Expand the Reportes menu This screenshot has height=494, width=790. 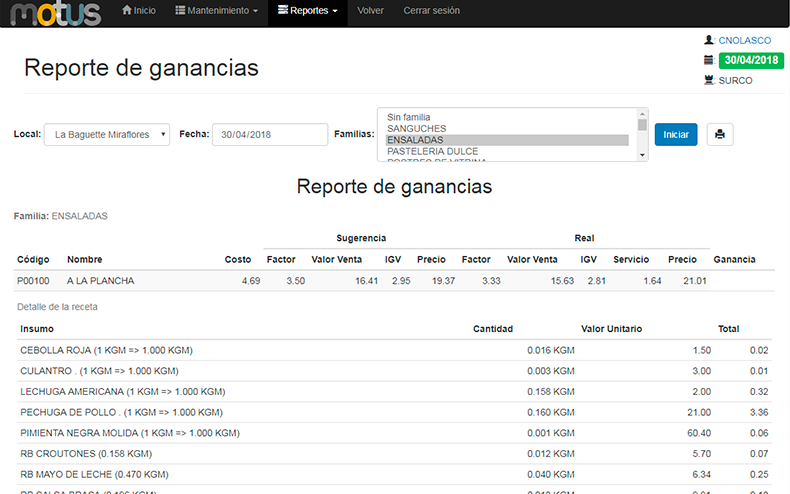[x=307, y=11]
